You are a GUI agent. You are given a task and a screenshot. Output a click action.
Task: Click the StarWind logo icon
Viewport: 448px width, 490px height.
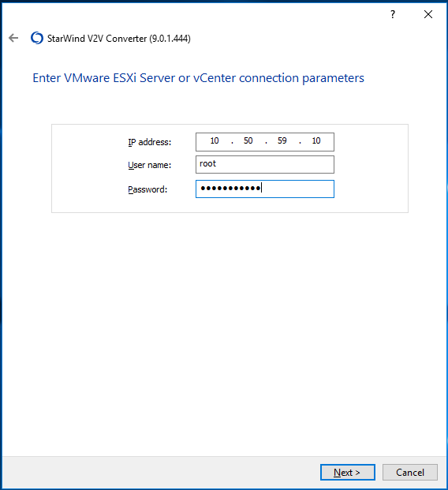pyautogui.click(x=37, y=38)
